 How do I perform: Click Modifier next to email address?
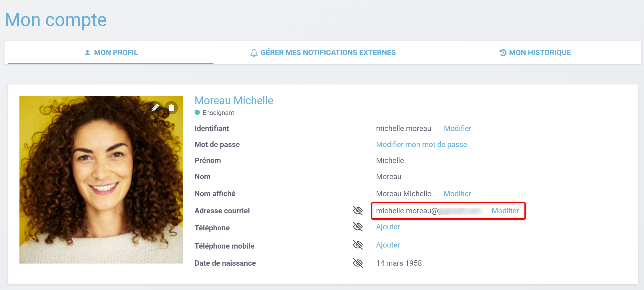(505, 211)
